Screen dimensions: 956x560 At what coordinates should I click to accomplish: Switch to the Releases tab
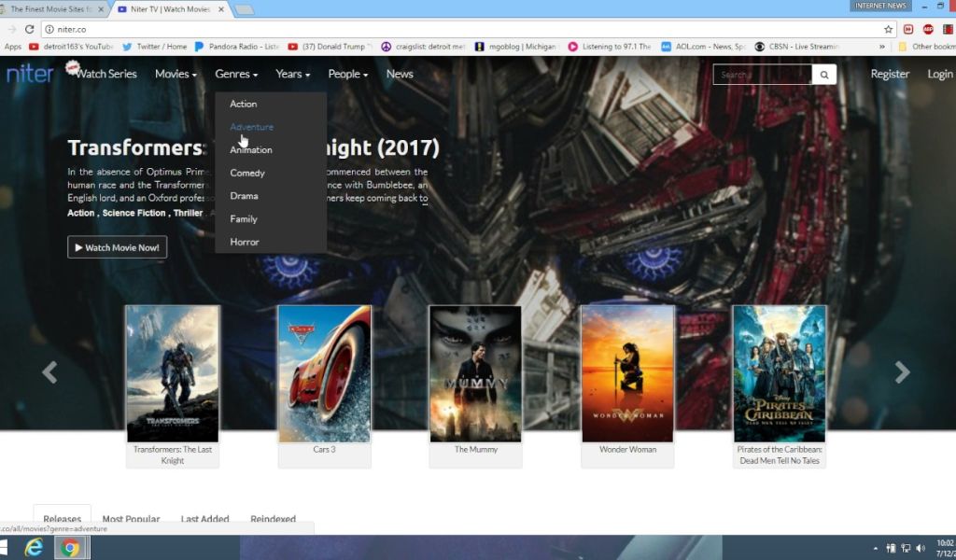coord(63,519)
